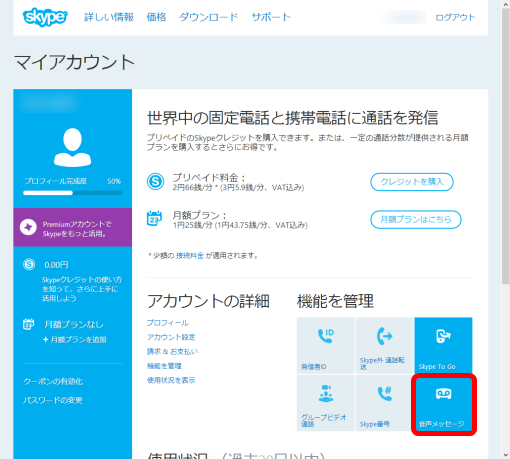
Task: Click the Skype logo
Action: point(45,17)
